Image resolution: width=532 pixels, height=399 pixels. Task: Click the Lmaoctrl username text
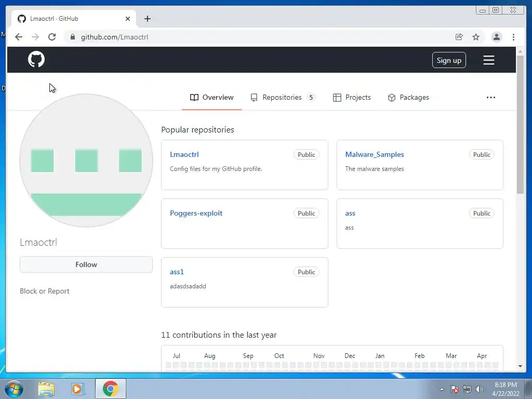(x=38, y=242)
